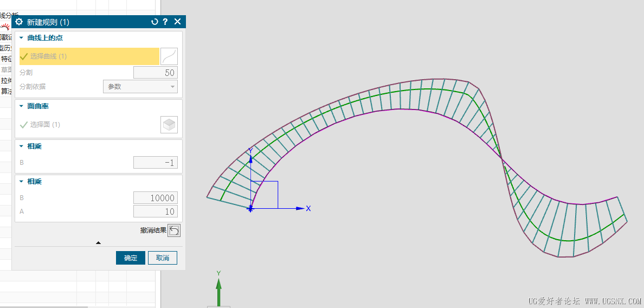Click the curve selection icon

click(169, 56)
